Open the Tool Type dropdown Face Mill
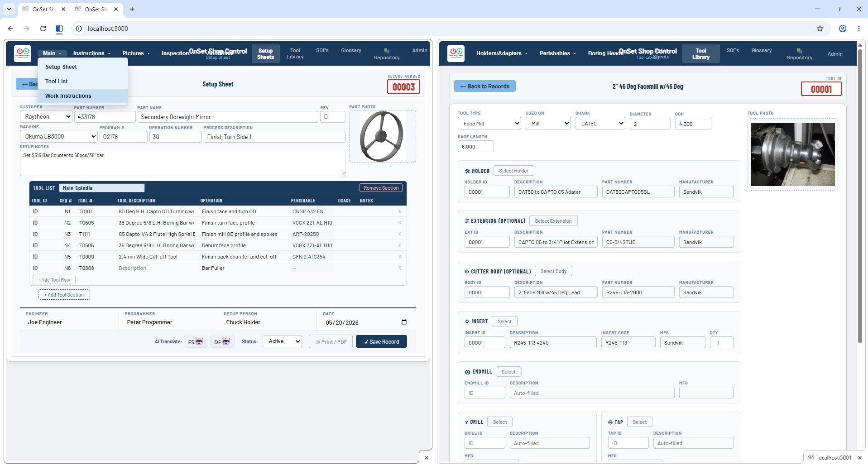 (489, 124)
